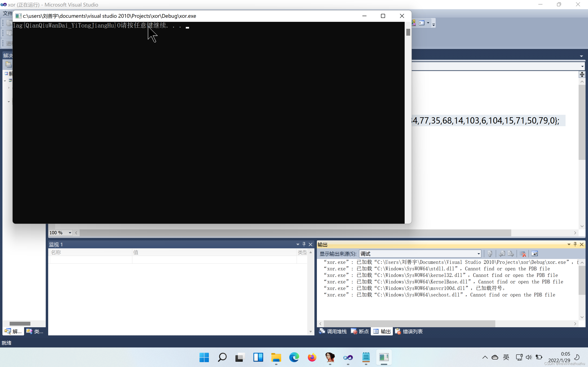The width and height of the screenshot is (588, 367).
Task: Click the 解决方案 explorer tab icon
Action: click(8, 331)
